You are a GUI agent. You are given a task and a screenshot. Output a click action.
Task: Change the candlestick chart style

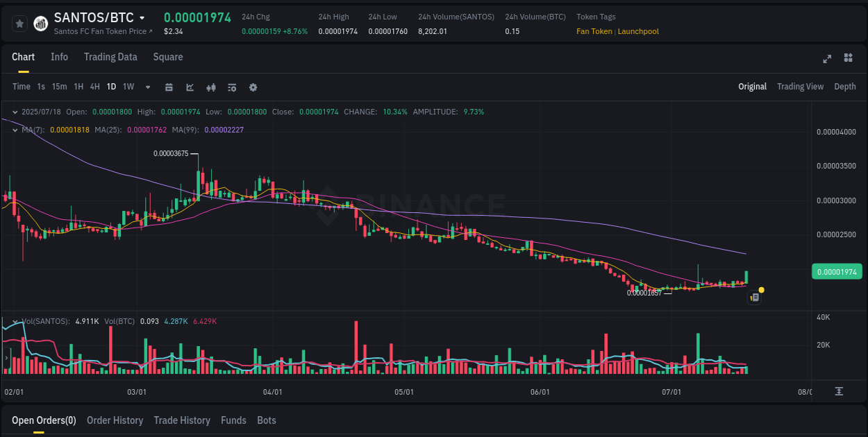point(211,87)
